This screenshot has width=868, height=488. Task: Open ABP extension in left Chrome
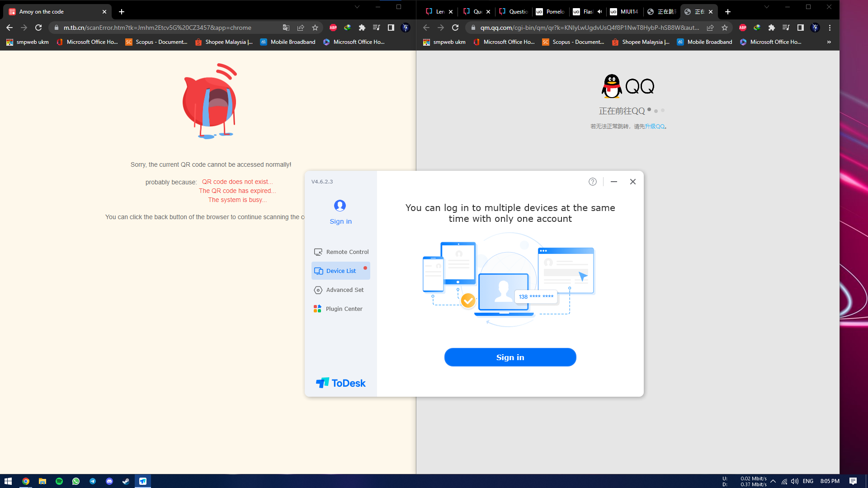tap(333, 28)
